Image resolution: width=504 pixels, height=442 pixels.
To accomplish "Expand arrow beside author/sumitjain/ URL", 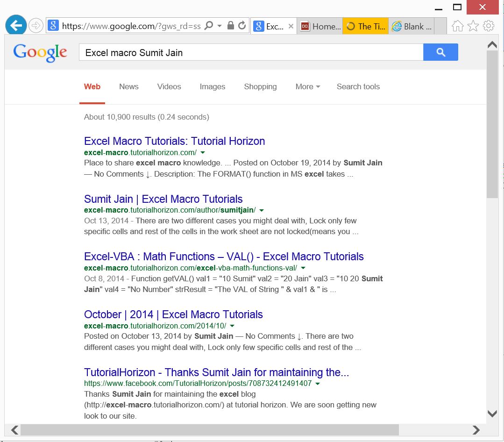I will (x=262, y=211).
